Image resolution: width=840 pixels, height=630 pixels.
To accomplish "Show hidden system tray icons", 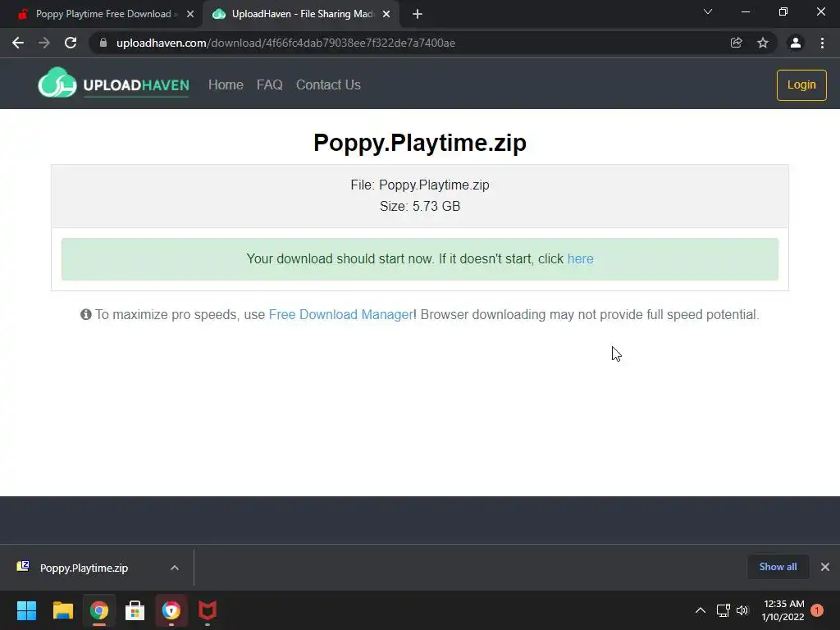I will point(701,610).
